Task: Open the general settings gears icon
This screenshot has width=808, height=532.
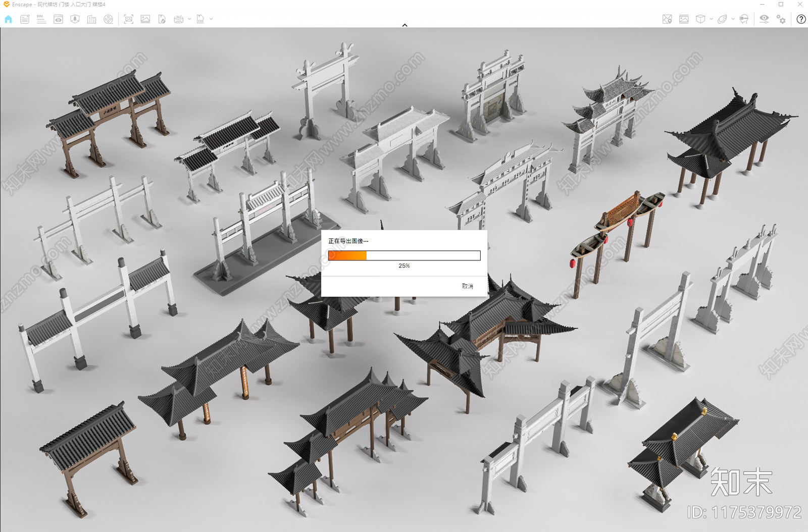Action: (781, 19)
